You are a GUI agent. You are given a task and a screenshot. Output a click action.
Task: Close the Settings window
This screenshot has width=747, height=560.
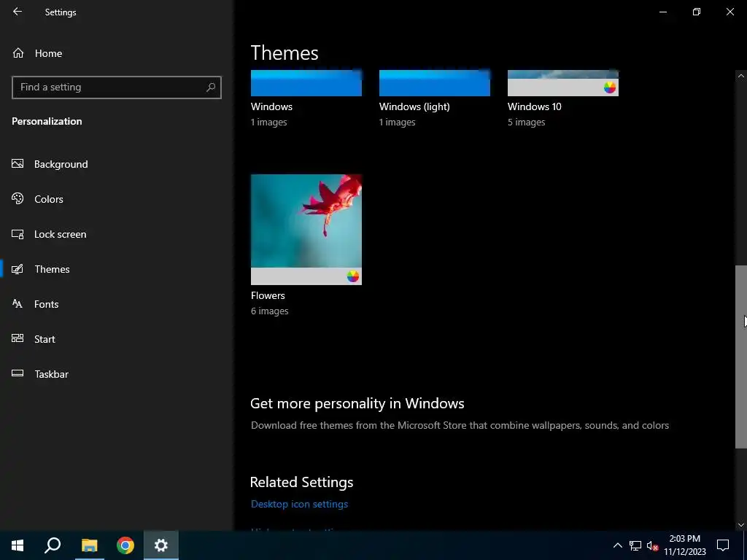(729, 12)
